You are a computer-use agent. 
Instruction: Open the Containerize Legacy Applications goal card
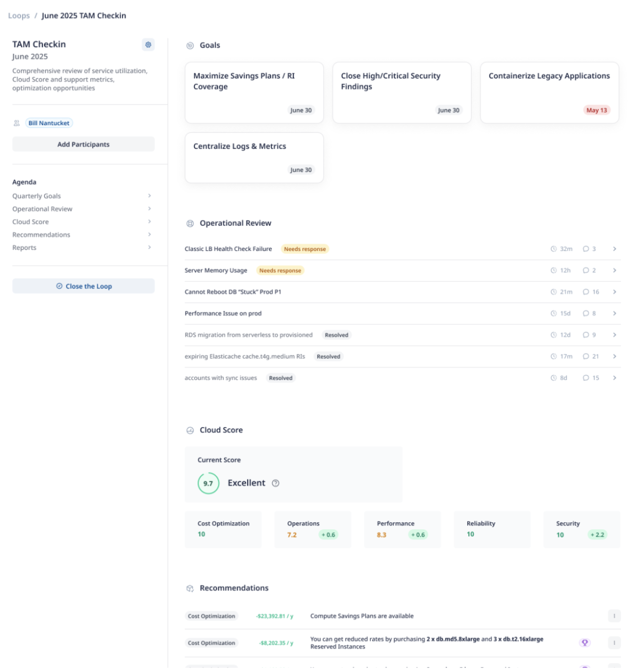point(549,93)
